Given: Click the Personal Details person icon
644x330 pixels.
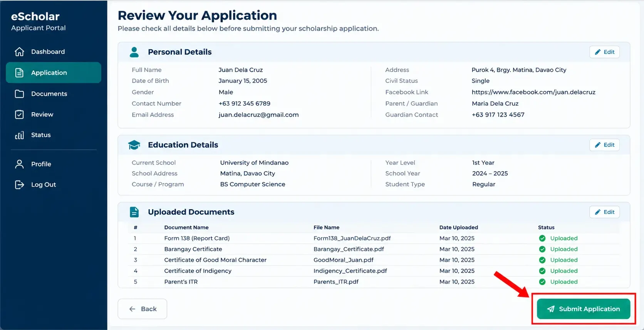Looking at the screenshot, I should (134, 52).
